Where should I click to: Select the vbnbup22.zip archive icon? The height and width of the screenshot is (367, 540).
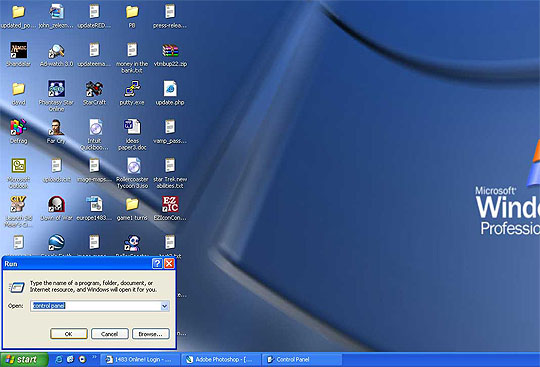click(x=170, y=51)
